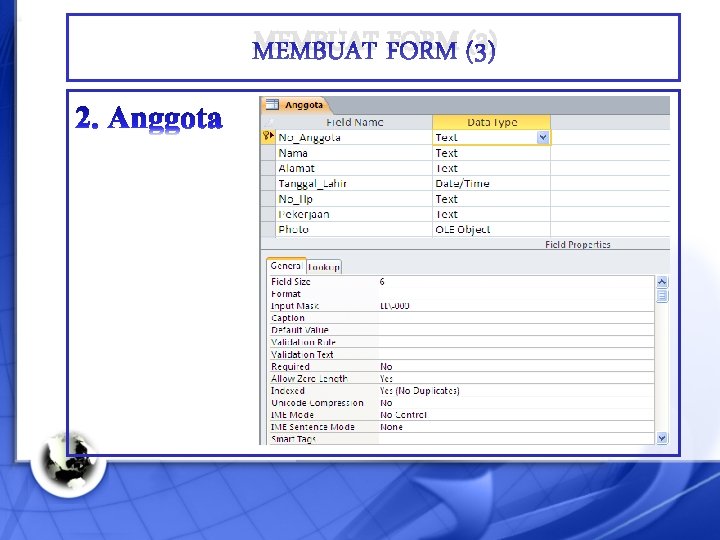This screenshot has height=540, width=720.
Task: Click the No_Hp field name cell
Action: tap(354, 199)
